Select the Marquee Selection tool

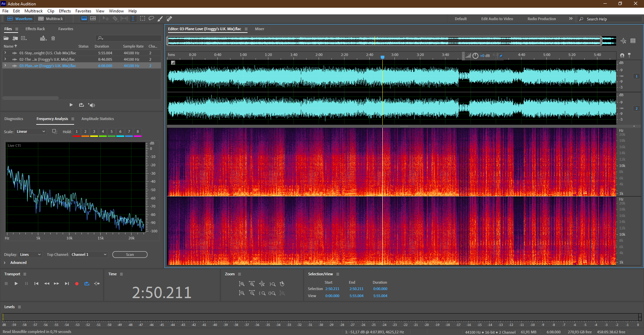[x=143, y=18]
